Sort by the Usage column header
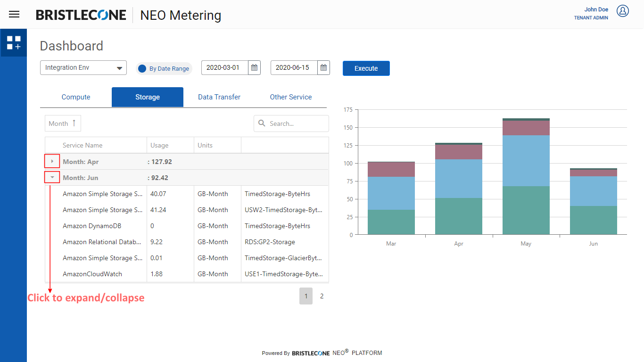Viewport: 644px width, 362px height. click(159, 145)
